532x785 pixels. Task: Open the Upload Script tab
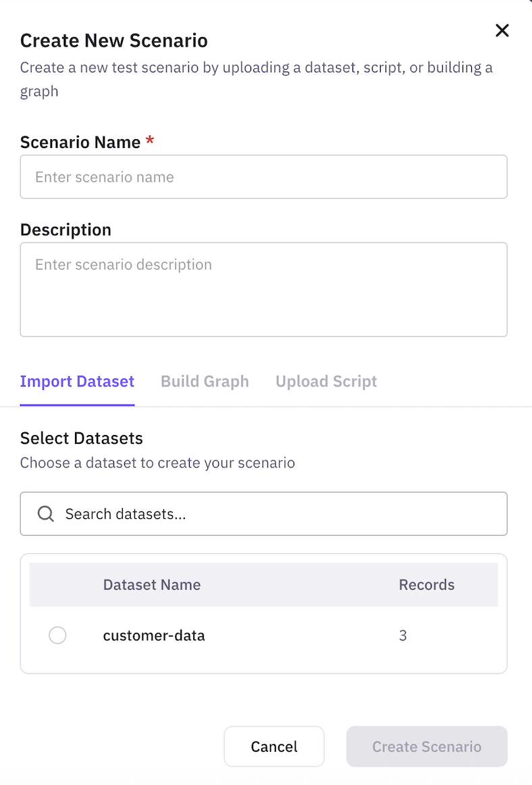(x=326, y=382)
